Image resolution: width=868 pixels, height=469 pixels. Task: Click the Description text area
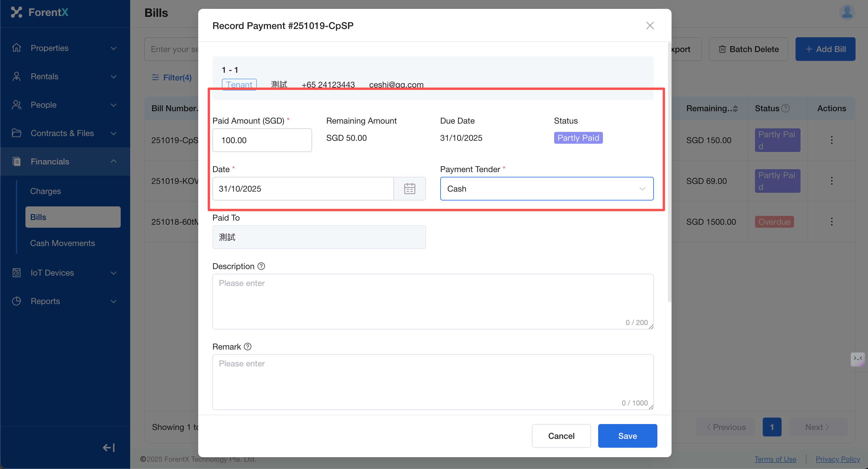[x=433, y=301]
